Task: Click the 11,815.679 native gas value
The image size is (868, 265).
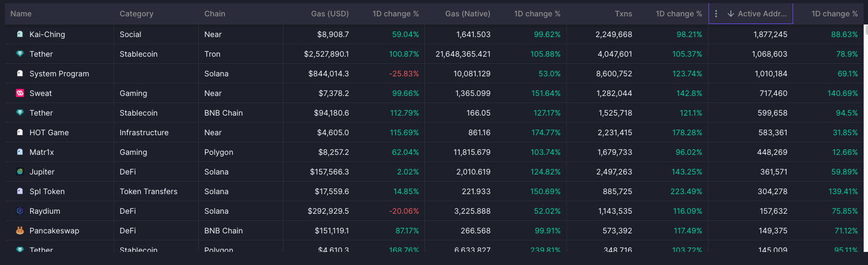Action: (472, 152)
